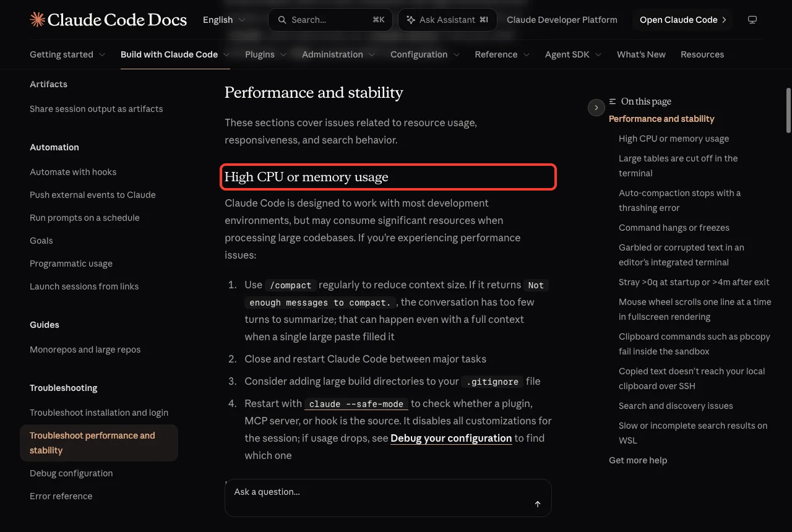The width and height of the screenshot is (792, 532).
Task: Open Claude Developer Platform link
Action: 562,20
